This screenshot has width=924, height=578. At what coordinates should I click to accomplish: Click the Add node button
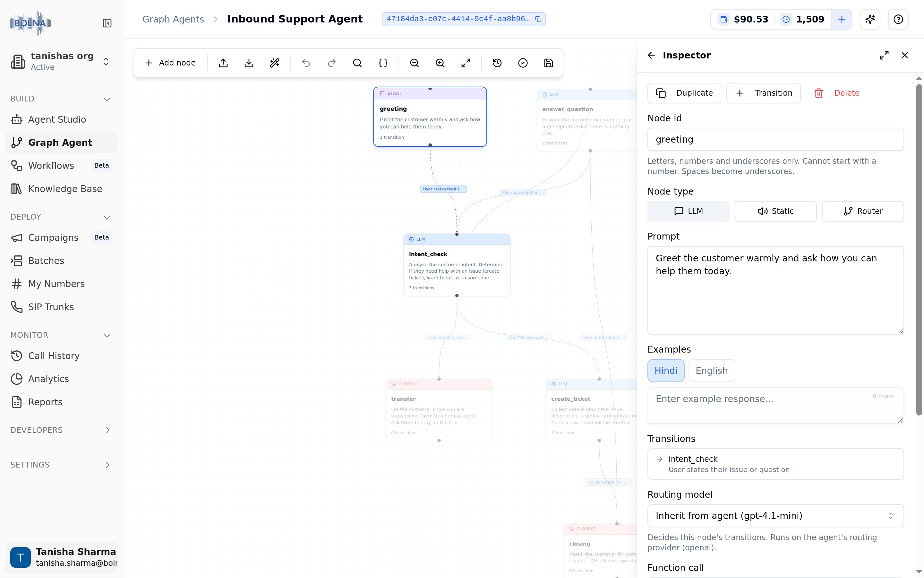170,63
